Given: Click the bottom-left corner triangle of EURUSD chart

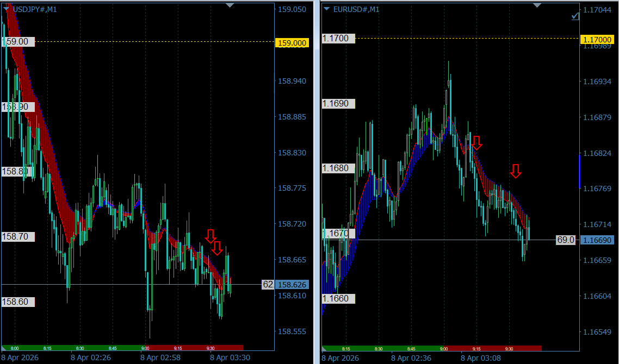Looking at the screenshot, I should coord(325,348).
